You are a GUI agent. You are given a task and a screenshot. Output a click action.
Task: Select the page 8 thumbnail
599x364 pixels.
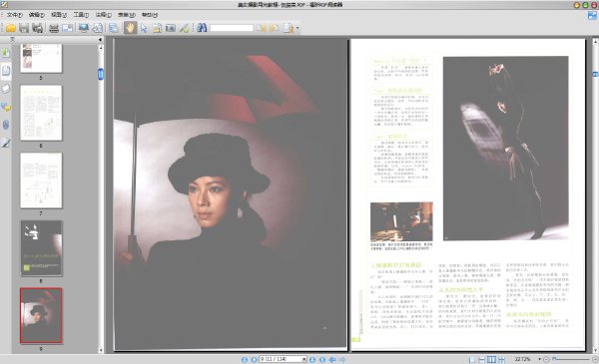(41, 248)
